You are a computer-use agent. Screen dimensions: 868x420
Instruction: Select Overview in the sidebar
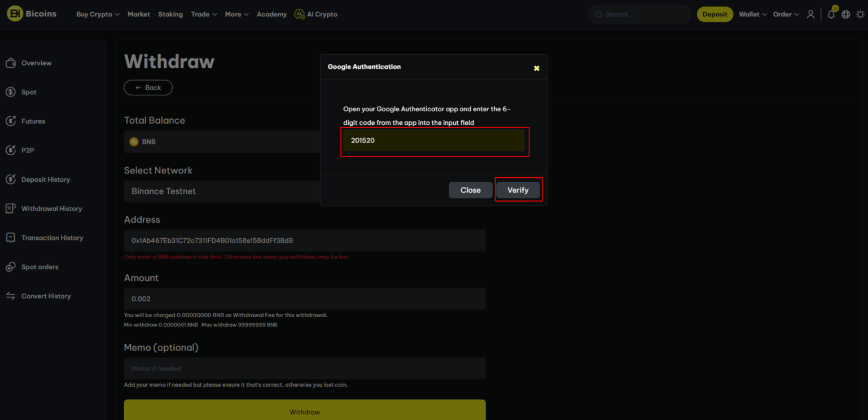tap(36, 63)
